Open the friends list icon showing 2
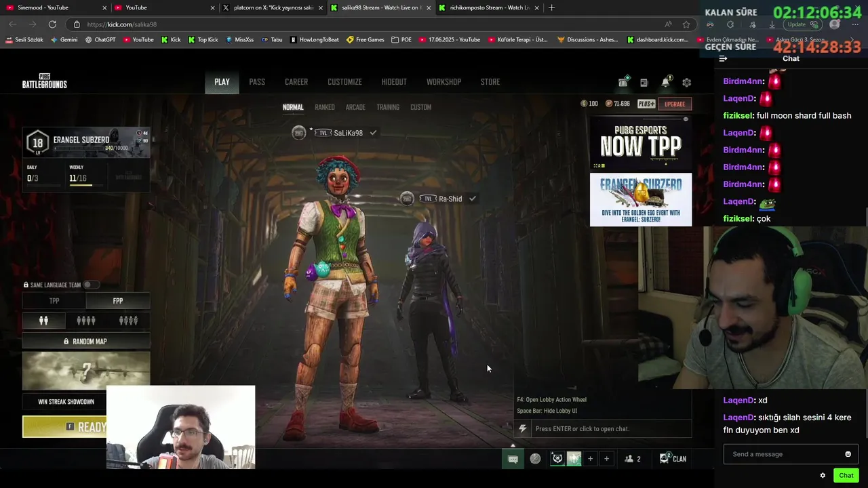868x488 pixels. pyautogui.click(x=632, y=459)
